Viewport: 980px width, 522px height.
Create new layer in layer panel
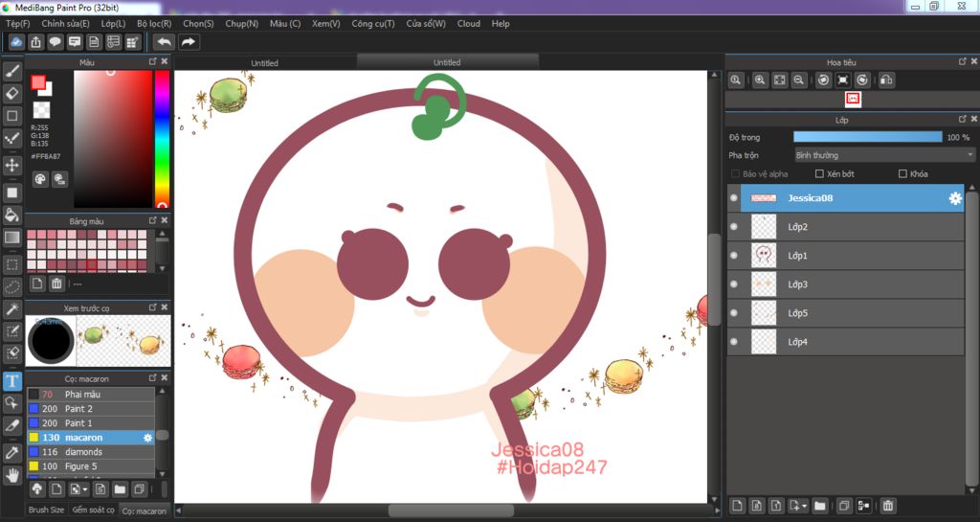click(x=738, y=505)
